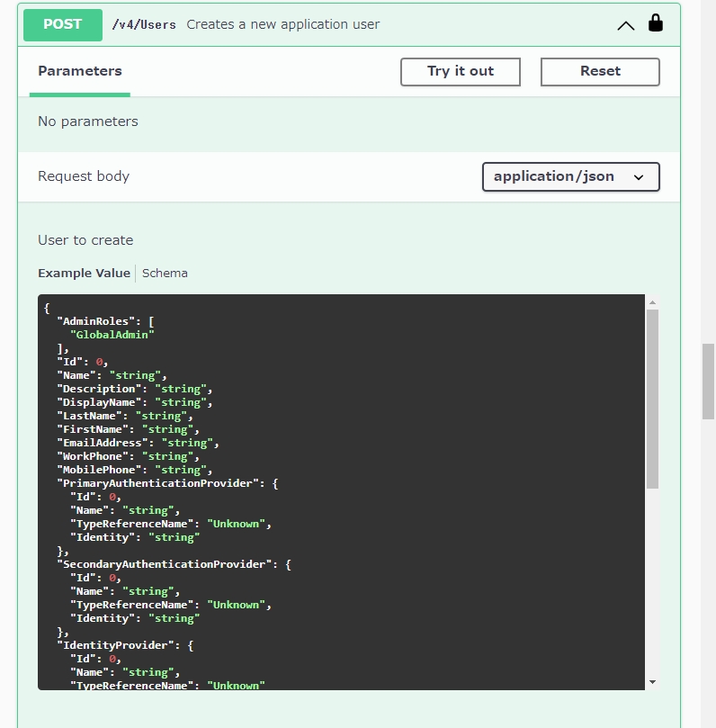716x728 pixels.
Task: Click the example JSON scrollbar thumb
Action: point(652,399)
